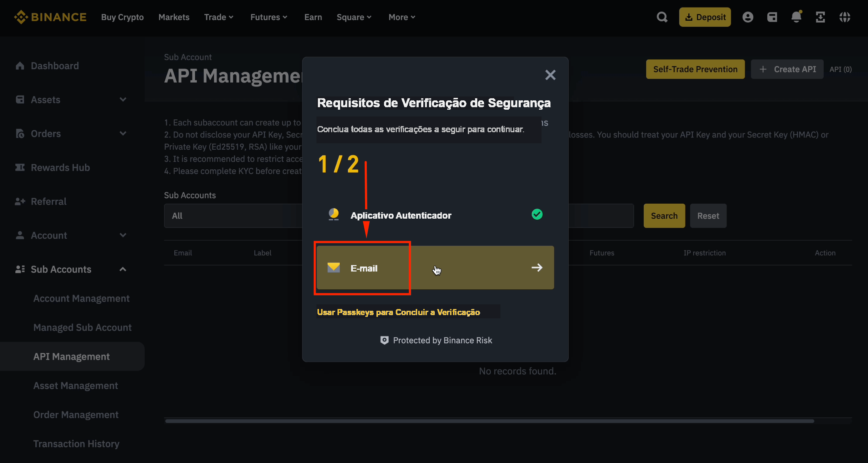Click Rewards Hub in the sidebar
The image size is (868, 463).
[x=60, y=168]
